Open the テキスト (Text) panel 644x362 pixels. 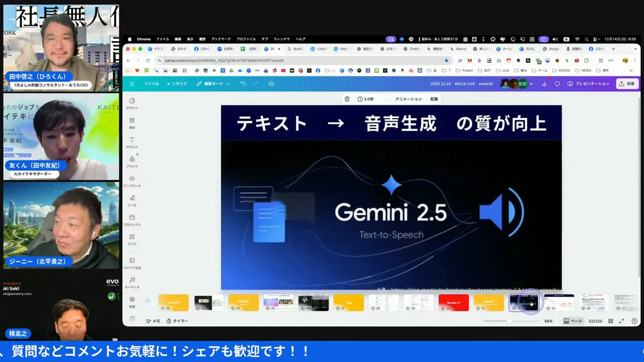coord(132,143)
